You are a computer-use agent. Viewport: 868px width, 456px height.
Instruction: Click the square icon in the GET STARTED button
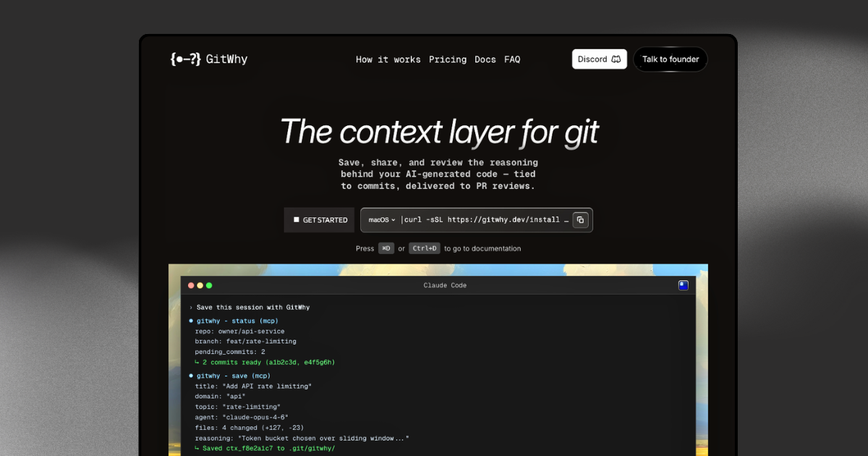pyautogui.click(x=296, y=219)
